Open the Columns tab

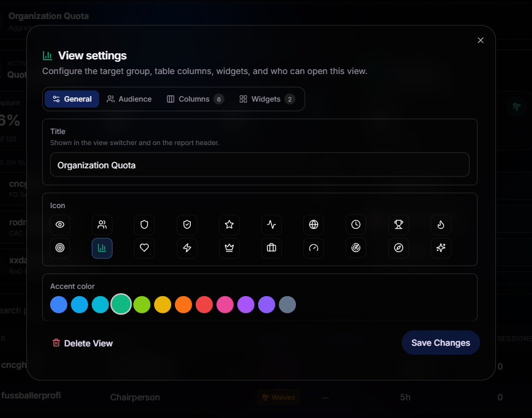click(195, 99)
